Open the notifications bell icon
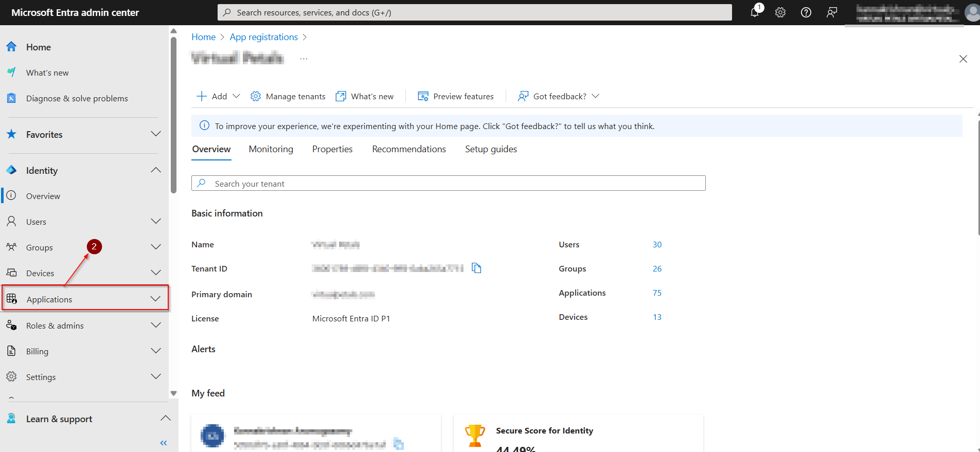The image size is (980, 452). (x=755, y=12)
